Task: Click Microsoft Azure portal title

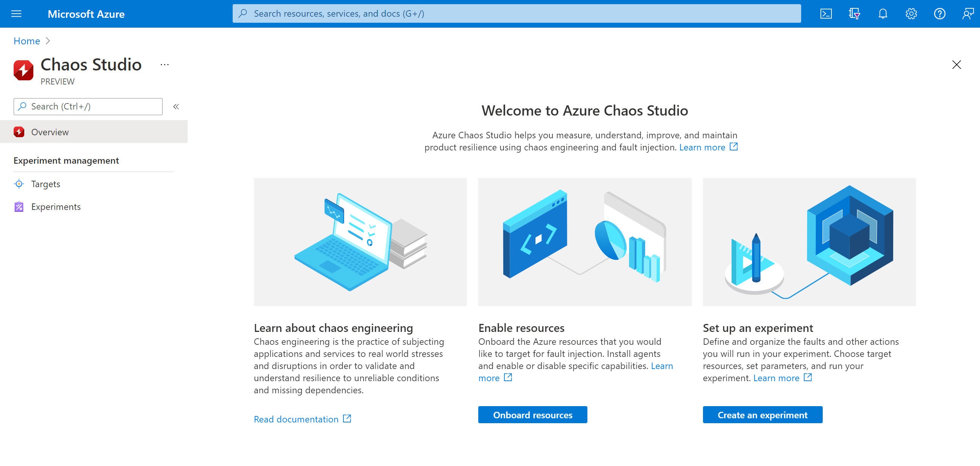Action: point(86,14)
